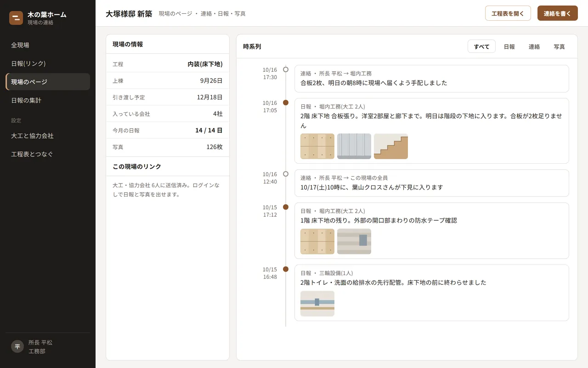Click the 日報・堀内工務 header at 10/15 17:12
Viewport: 588px width, 368px height.
pos(333,211)
